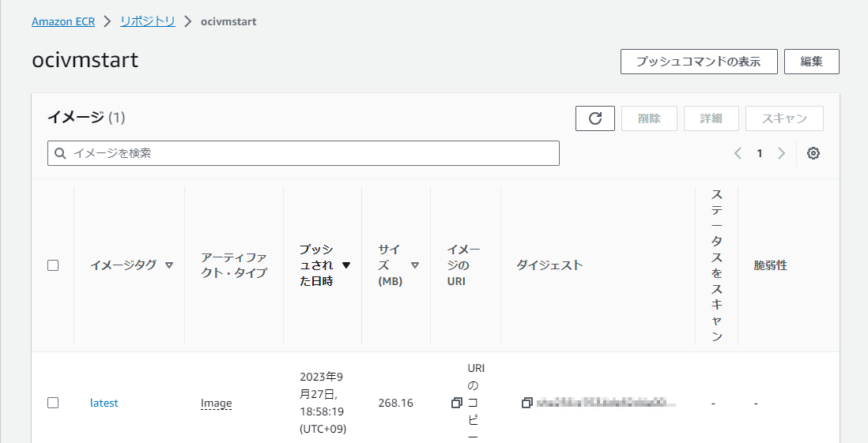This screenshot has height=443, width=868.
Task: Click the Image artifact type label
Action: (216, 404)
